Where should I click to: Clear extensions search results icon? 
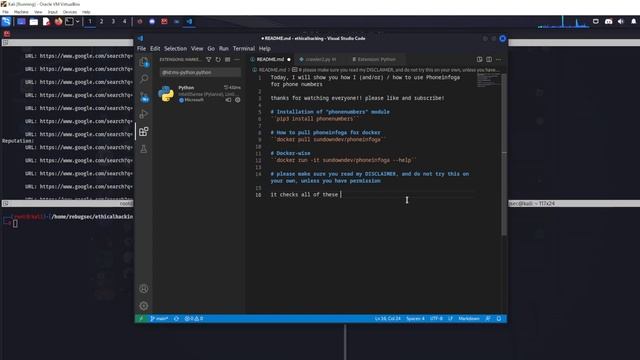(x=227, y=60)
